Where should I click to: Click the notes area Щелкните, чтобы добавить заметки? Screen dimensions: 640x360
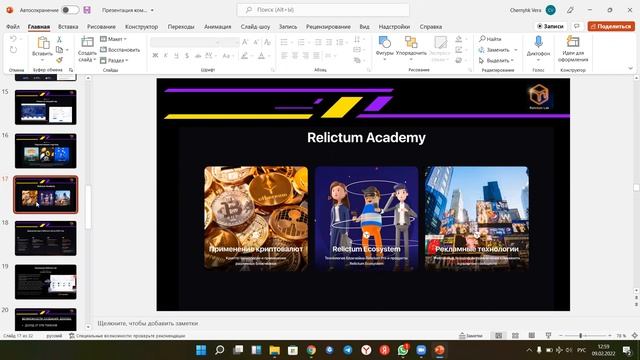148,323
